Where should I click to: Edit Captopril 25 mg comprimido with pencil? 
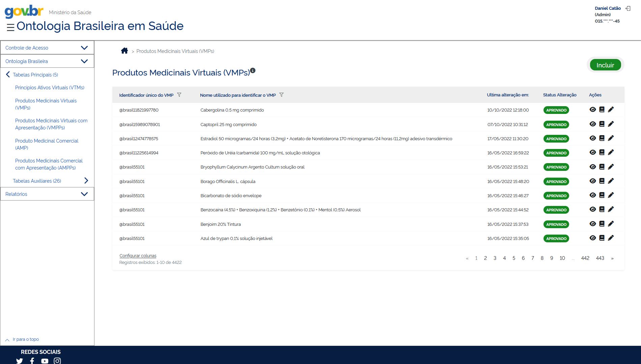pyautogui.click(x=611, y=124)
